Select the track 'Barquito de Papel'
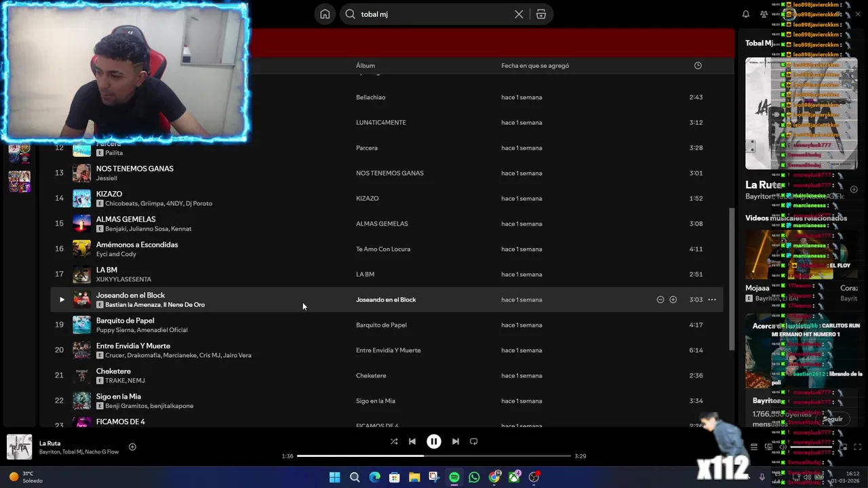868x488 pixels. (x=125, y=321)
